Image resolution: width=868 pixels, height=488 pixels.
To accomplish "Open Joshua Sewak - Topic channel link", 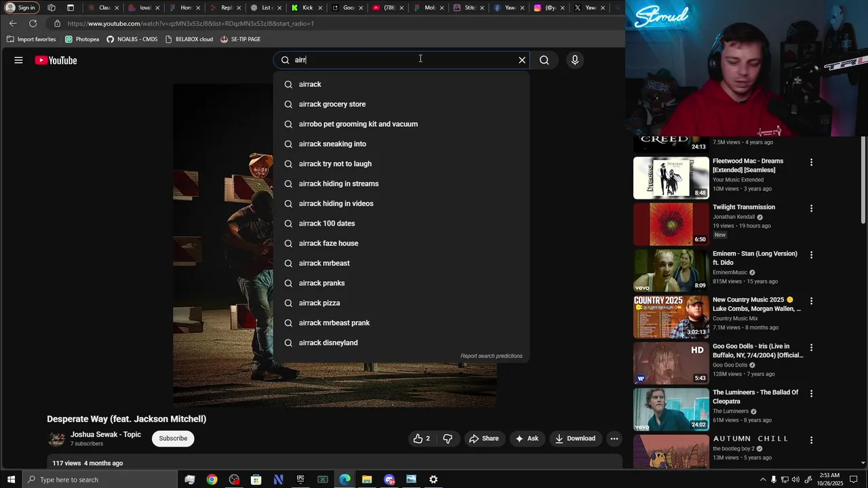I will point(106,434).
